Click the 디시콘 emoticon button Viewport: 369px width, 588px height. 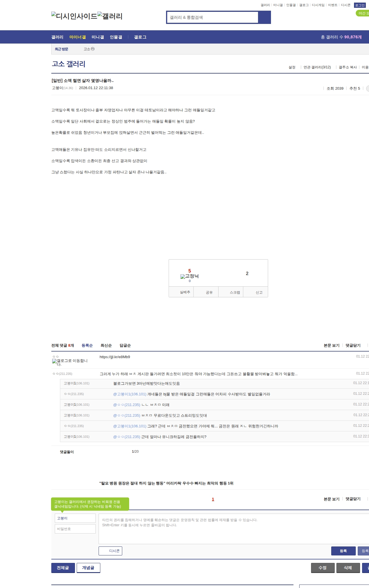[110, 551]
